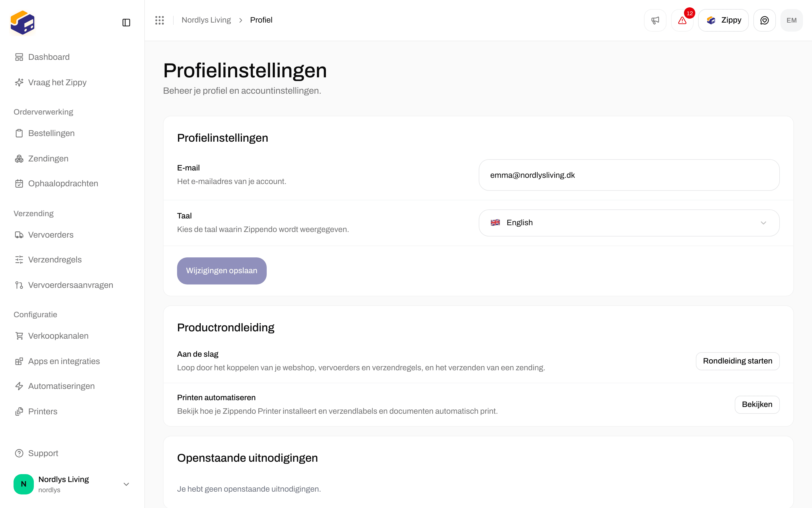Click Vervoerders truck icon

19,235
